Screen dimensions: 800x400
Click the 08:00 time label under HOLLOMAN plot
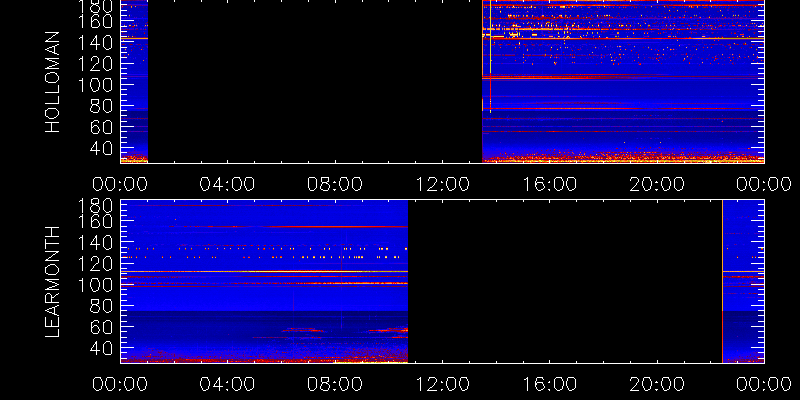pyautogui.click(x=335, y=184)
